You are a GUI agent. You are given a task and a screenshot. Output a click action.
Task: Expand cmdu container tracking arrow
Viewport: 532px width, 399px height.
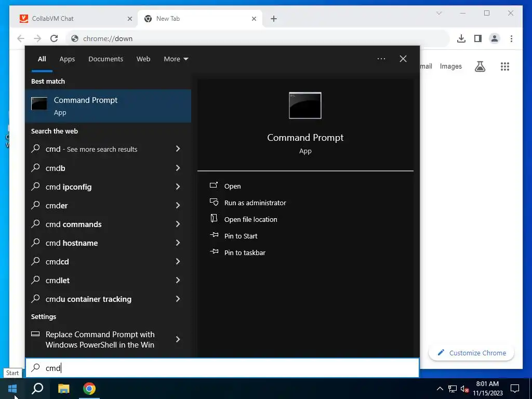178,299
